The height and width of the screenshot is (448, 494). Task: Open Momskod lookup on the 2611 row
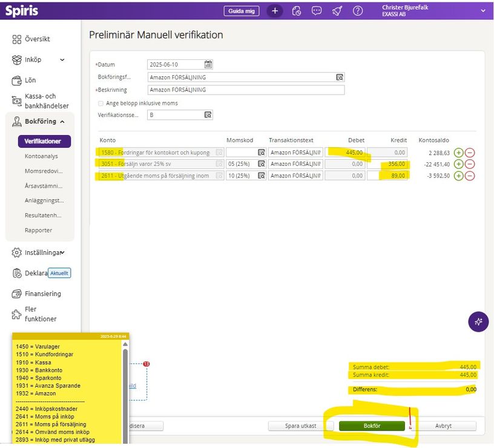[262, 176]
